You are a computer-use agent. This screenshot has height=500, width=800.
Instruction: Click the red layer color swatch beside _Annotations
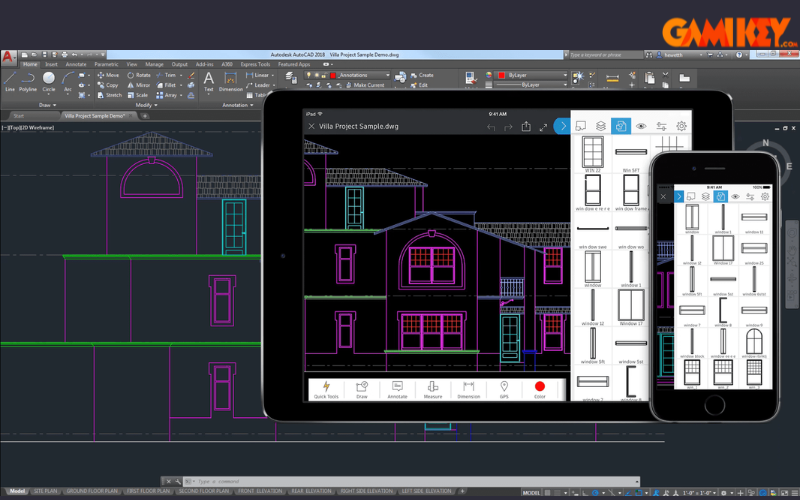click(x=333, y=75)
